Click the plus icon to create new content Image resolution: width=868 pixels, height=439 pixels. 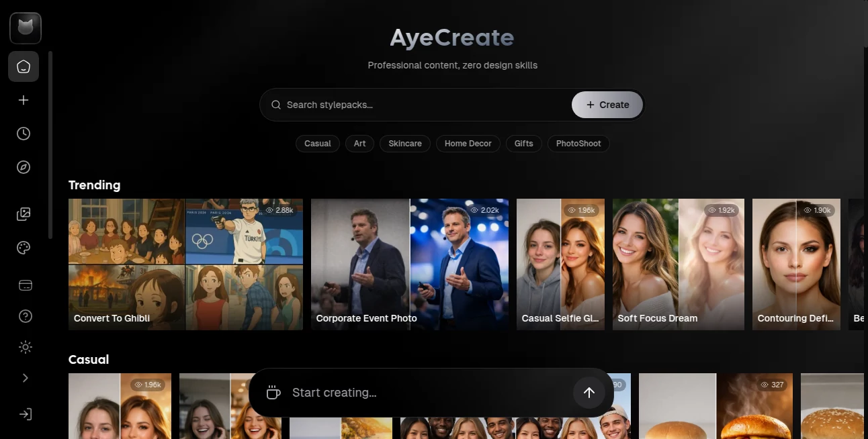point(24,99)
